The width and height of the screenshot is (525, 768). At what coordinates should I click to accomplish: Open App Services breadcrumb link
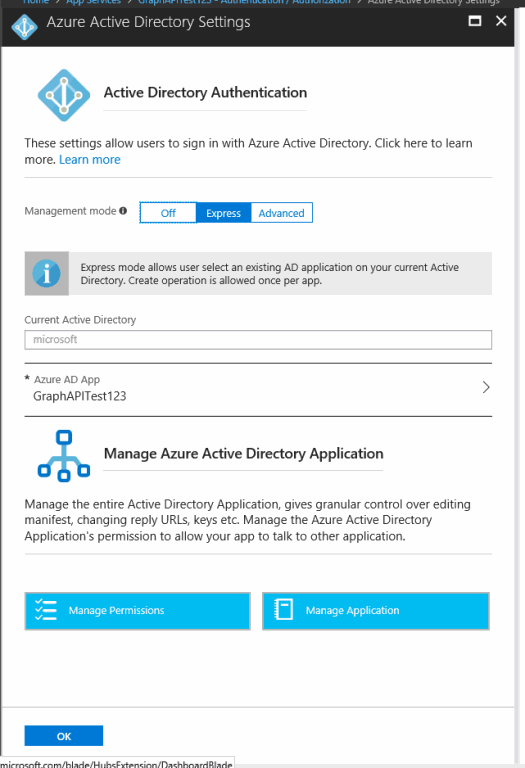[x=93, y=2]
